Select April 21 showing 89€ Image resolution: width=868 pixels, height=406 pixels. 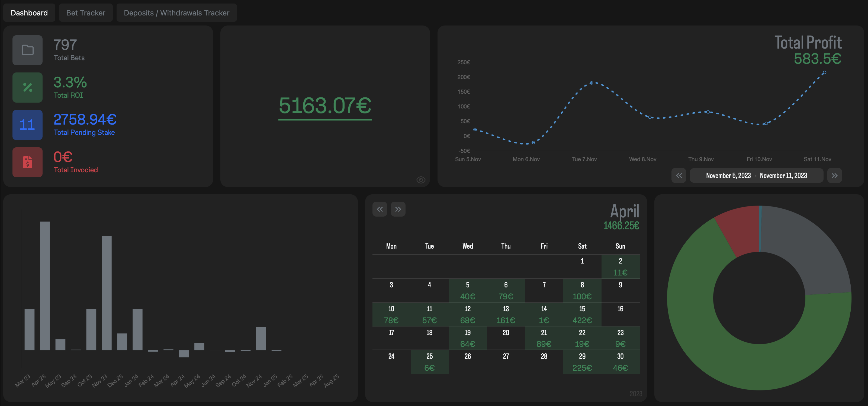(x=544, y=338)
